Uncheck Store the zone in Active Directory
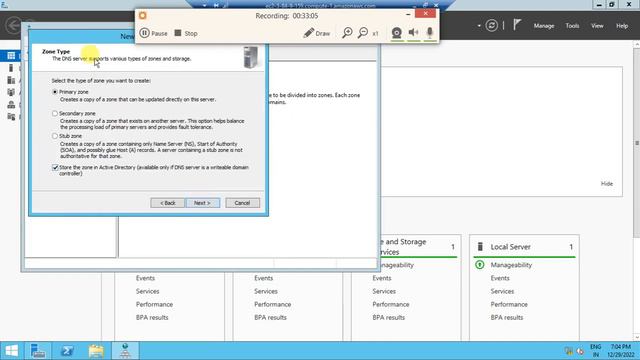Viewport: 640px width, 360px height. point(55,167)
